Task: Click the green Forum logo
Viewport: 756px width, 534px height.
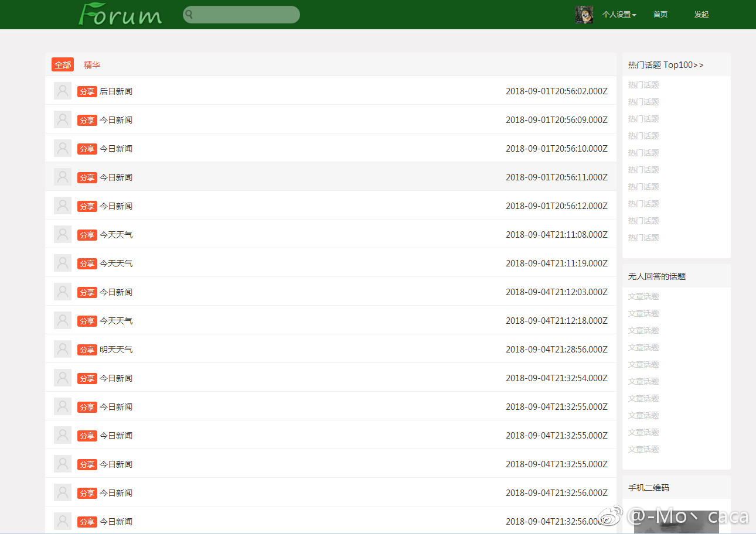Action: pyautogui.click(x=120, y=14)
